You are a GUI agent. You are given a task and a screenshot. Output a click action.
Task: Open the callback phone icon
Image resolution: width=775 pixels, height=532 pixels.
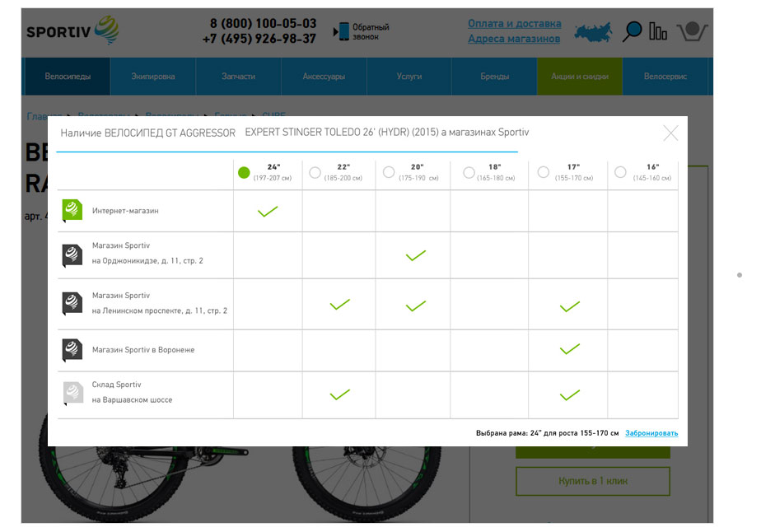342,31
